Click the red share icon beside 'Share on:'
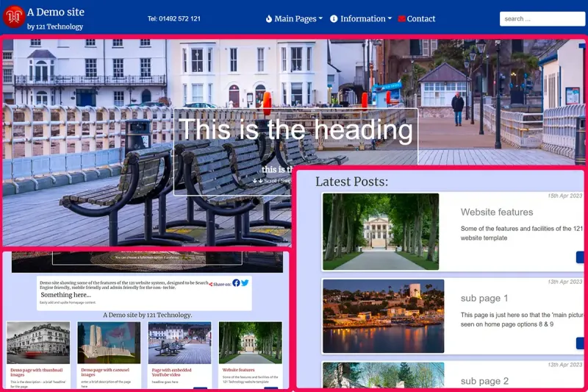This screenshot has width=588, height=392. pos(211,285)
